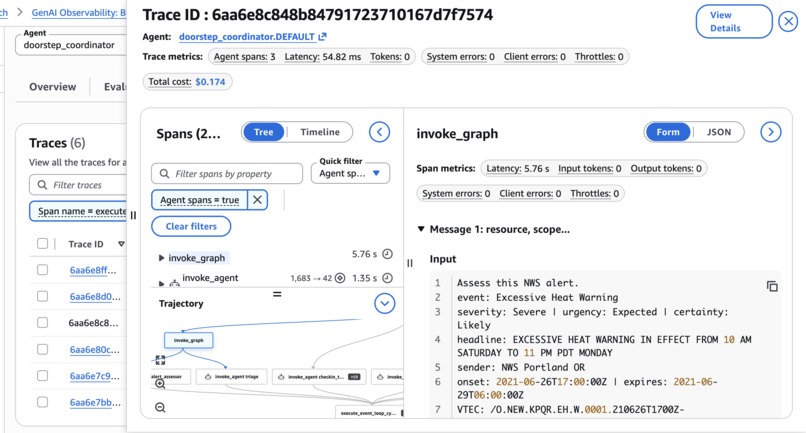Open the Quick filter dropdown
The height and width of the screenshot is (433, 806).
click(350, 173)
